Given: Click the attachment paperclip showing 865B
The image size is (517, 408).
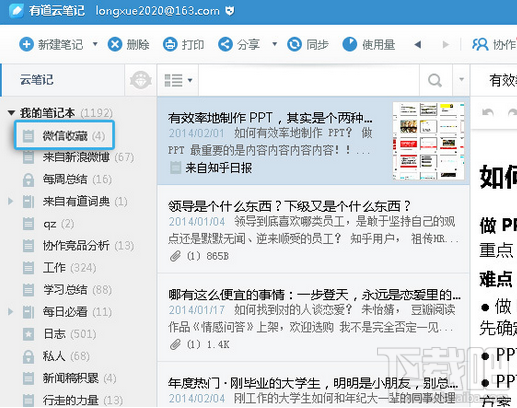Looking at the screenshot, I should 175,256.
